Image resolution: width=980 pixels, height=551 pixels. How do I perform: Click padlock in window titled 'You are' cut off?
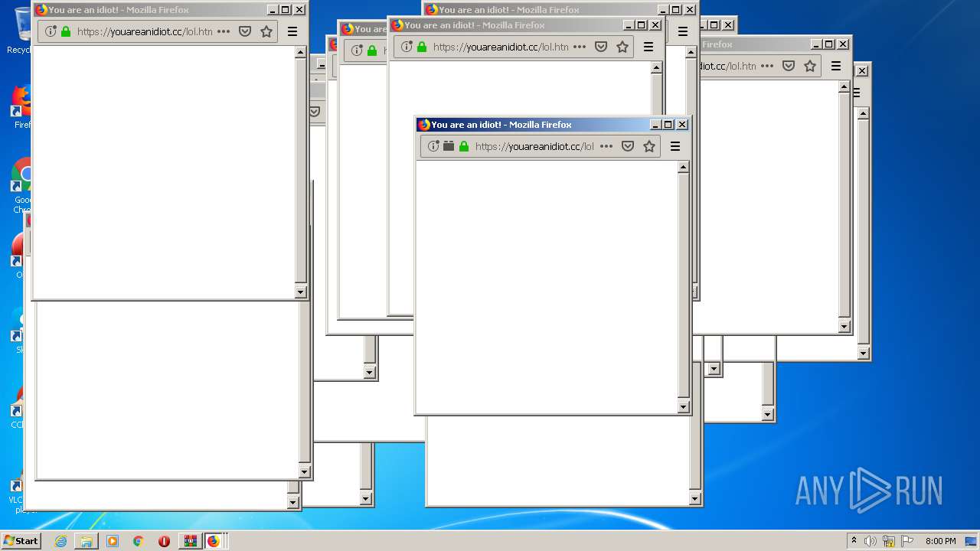[372, 51]
